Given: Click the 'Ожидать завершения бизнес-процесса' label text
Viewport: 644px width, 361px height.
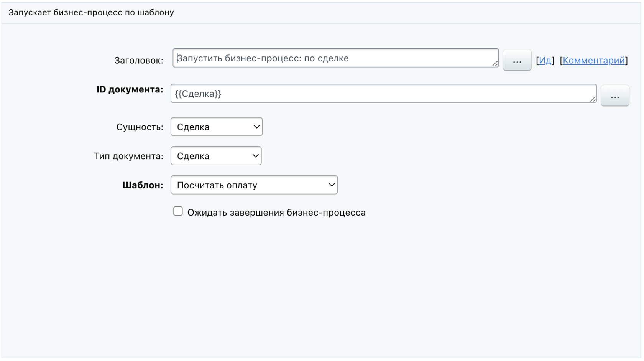Looking at the screenshot, I should tap(276, 213).
